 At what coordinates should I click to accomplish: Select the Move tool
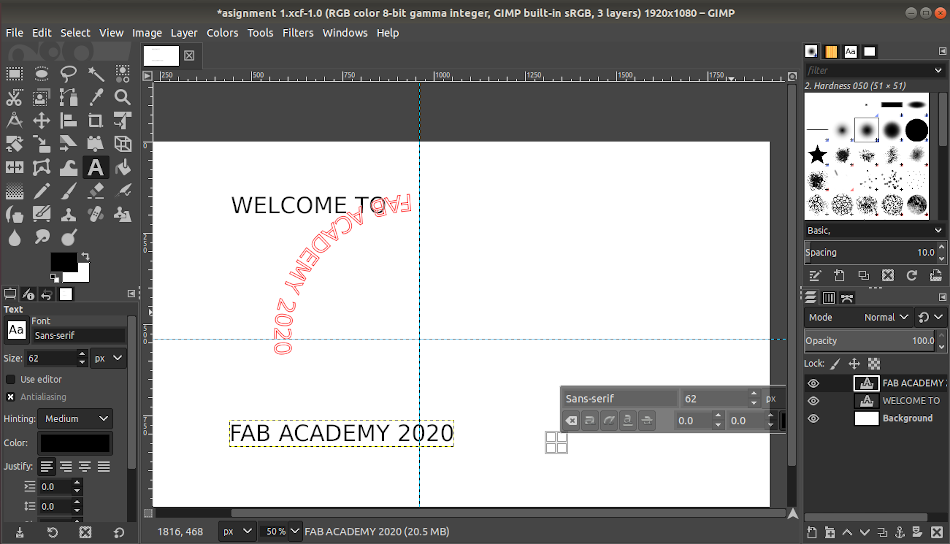coord(41,121)
